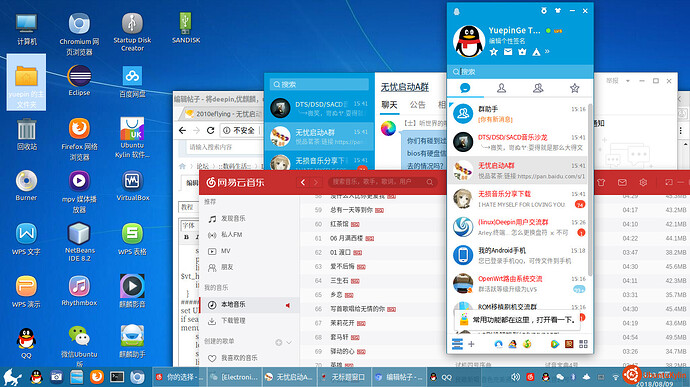The width and height of the screenshot is (690, 387).
Task: Open VirtualBox desktop icon
Action: click(x=132, y=186)
